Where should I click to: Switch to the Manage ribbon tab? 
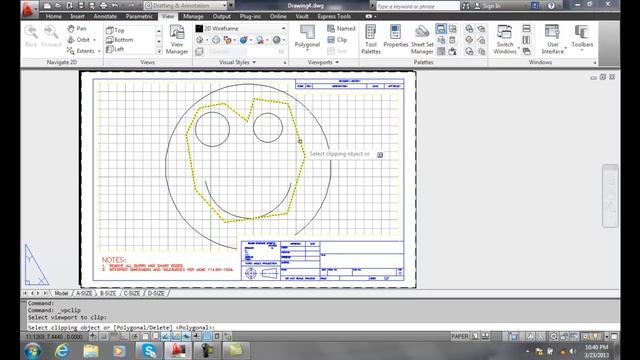(x=193, y=16)
